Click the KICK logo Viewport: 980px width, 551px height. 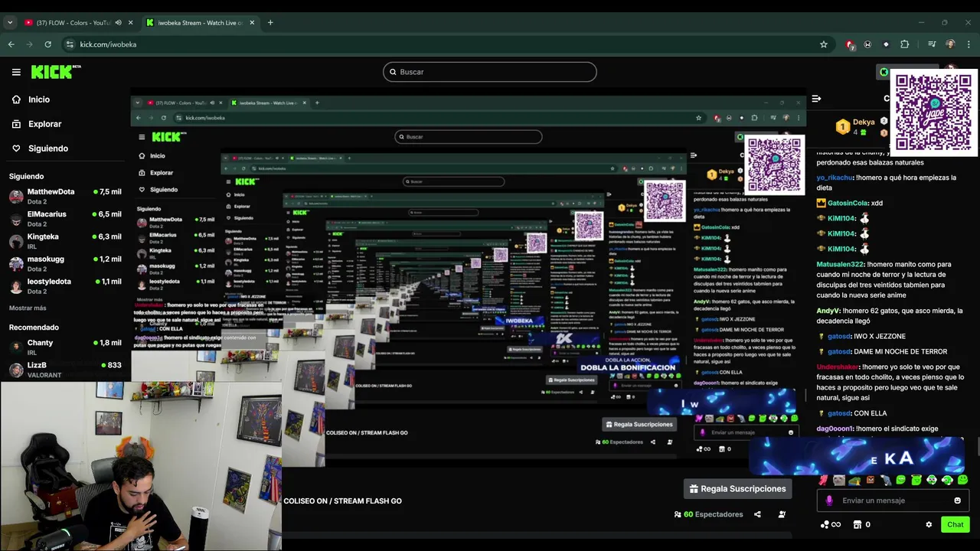coord(56,72)
